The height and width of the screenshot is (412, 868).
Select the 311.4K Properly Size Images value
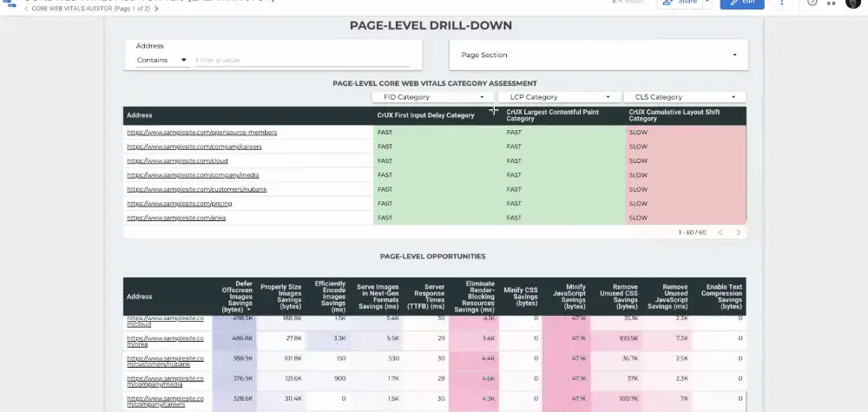292,399
